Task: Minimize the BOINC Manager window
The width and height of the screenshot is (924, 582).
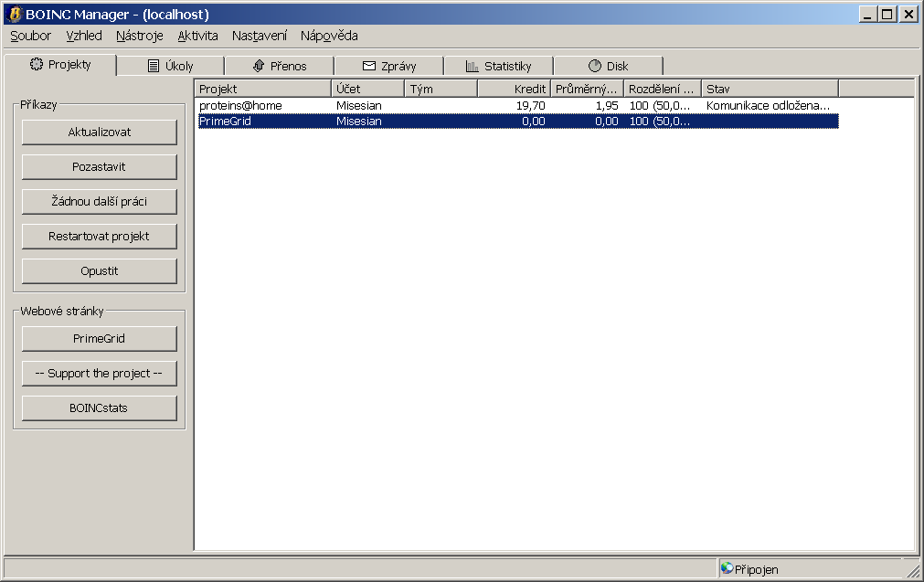Action: tap(866, 14)
